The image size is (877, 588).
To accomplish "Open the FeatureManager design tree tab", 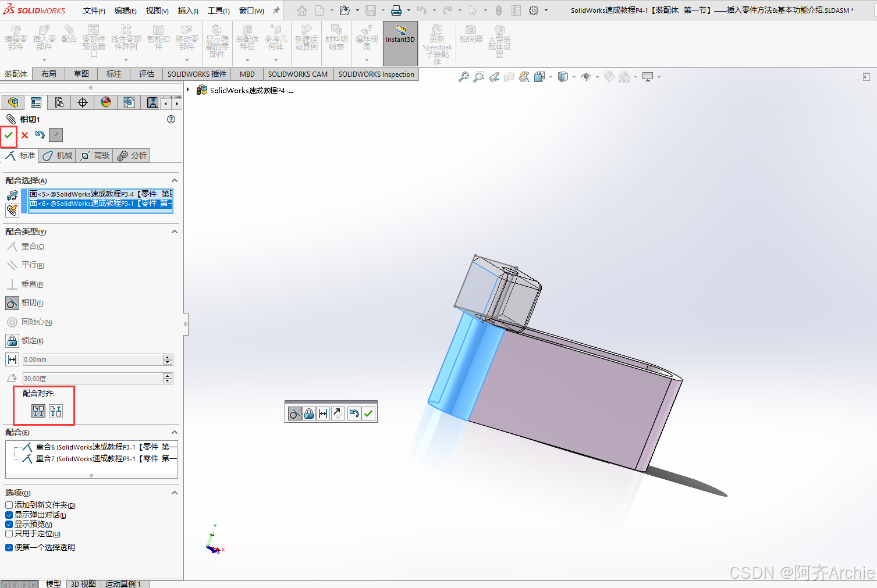I will (x=13, y=102).
